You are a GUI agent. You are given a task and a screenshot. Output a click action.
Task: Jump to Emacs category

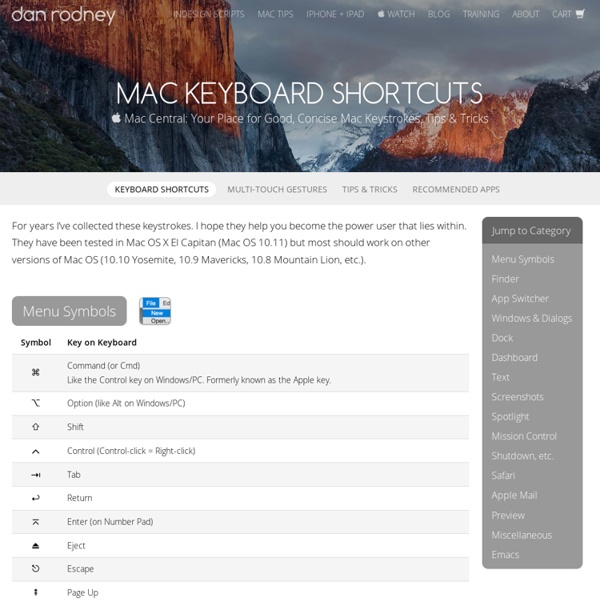coord(505,555)
